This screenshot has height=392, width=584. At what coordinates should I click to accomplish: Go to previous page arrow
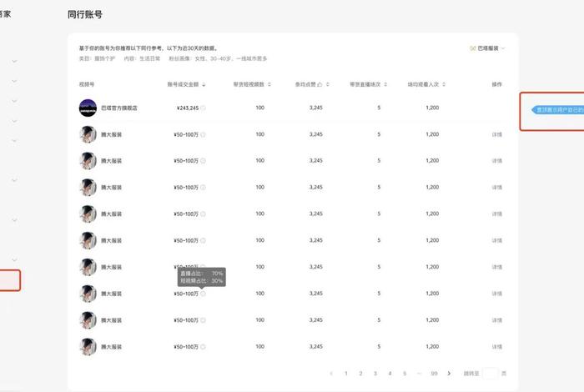point(331,374)
